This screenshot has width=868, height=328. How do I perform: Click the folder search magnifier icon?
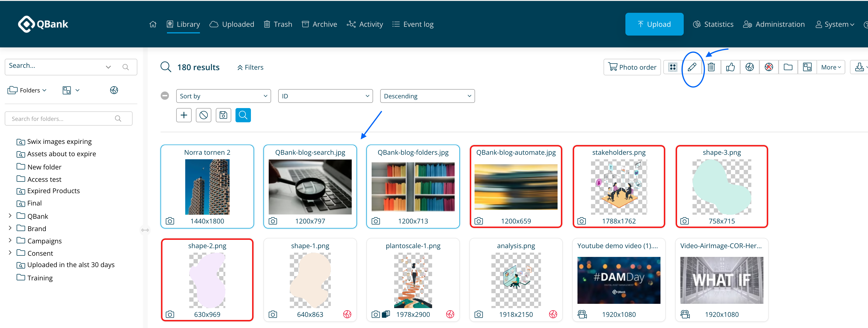click(x=118, y=118)
